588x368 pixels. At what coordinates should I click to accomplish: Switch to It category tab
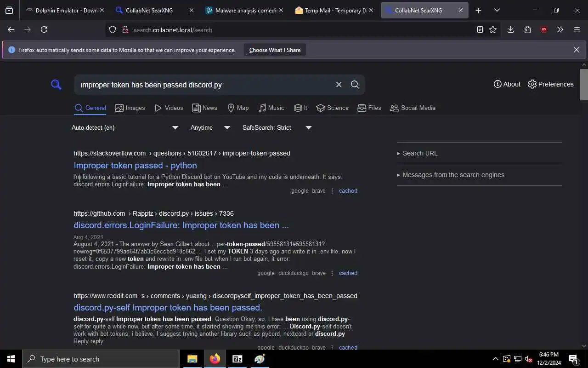click(x=300, y=108)
